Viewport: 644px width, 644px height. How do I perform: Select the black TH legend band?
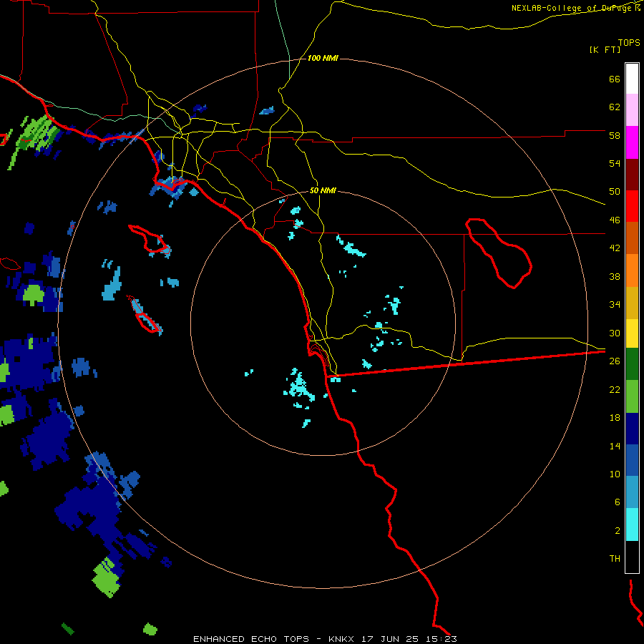[x=632, y=557]
